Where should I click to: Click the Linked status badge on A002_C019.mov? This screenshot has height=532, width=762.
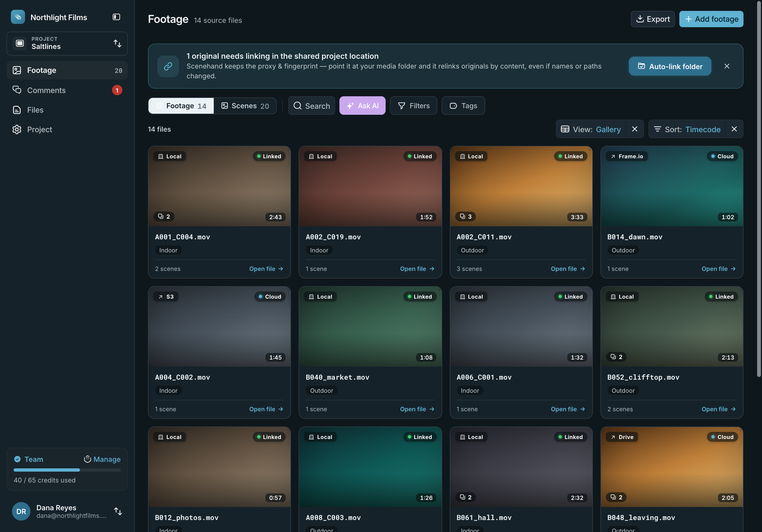click(x=420, y=156)
